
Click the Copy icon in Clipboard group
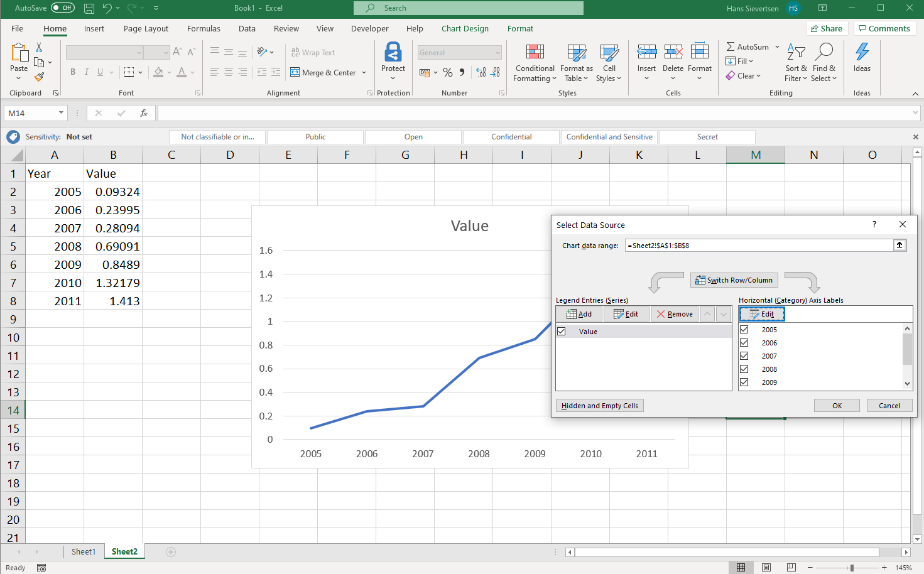39,62
